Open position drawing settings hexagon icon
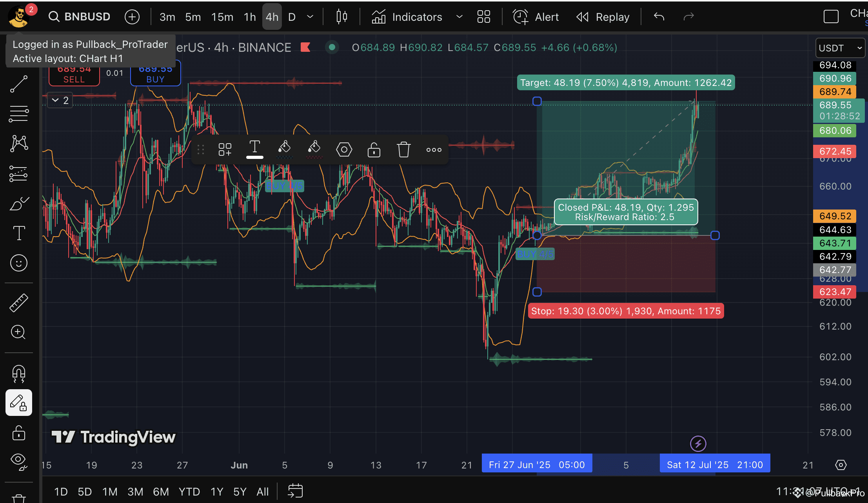868x503 pixels. tap(344, 149)
